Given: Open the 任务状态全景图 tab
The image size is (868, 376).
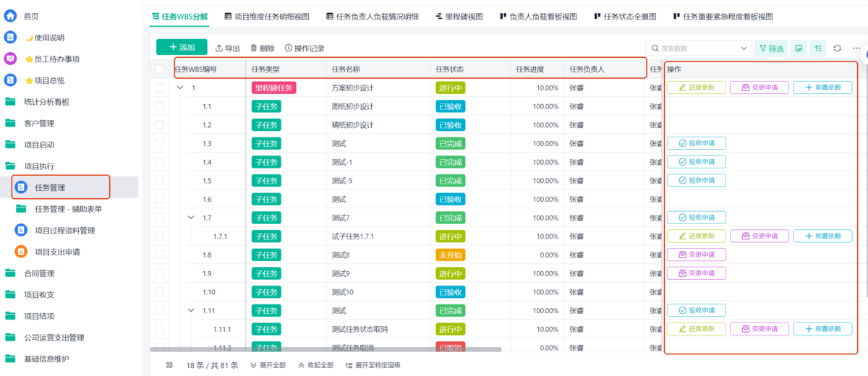Looking at the screenshot, I should click(x=625, y=16).
